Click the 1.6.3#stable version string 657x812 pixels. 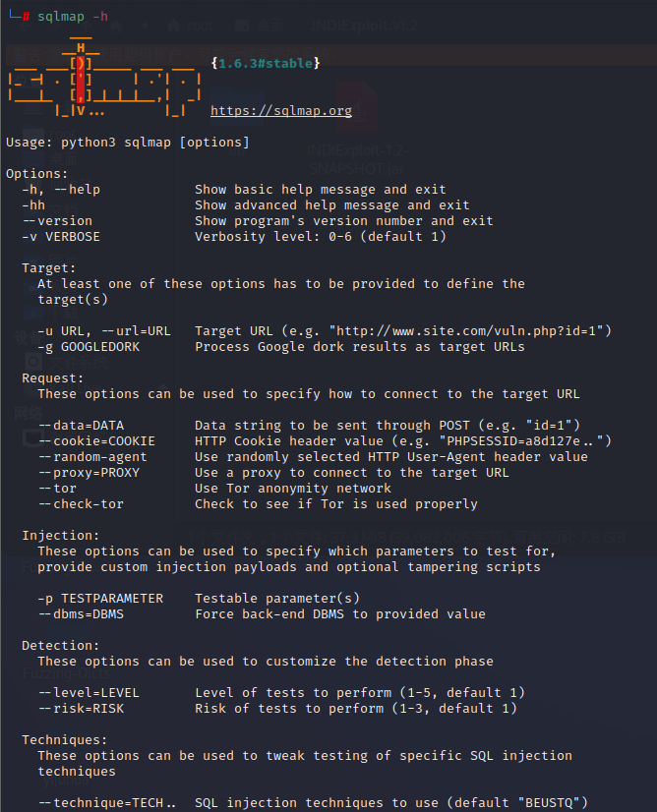coord(266,63)
